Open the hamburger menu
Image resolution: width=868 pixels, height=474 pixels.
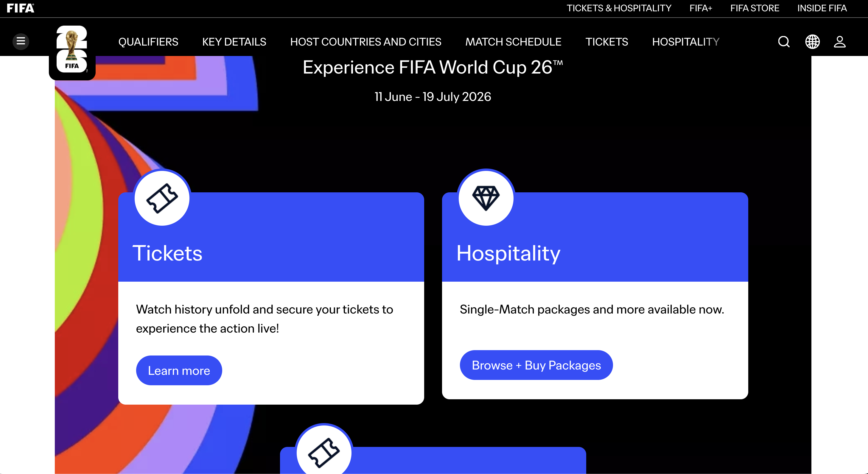(21, 41)
